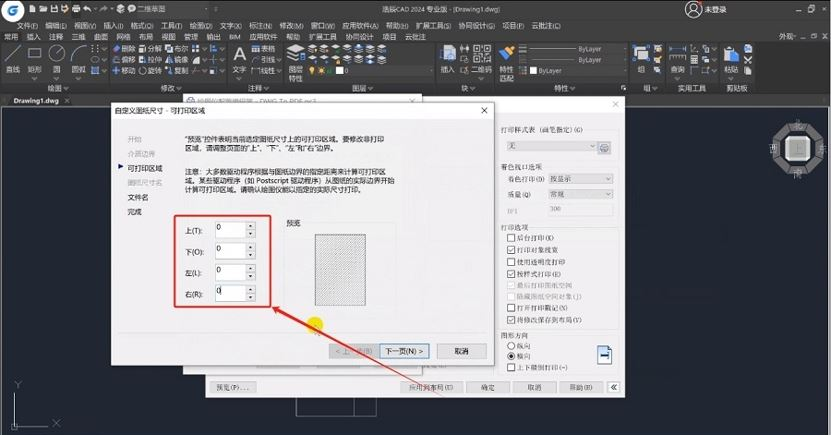Select the 文字 text tool
This screenshot has width=831, height=435.
tap(240, 59)
